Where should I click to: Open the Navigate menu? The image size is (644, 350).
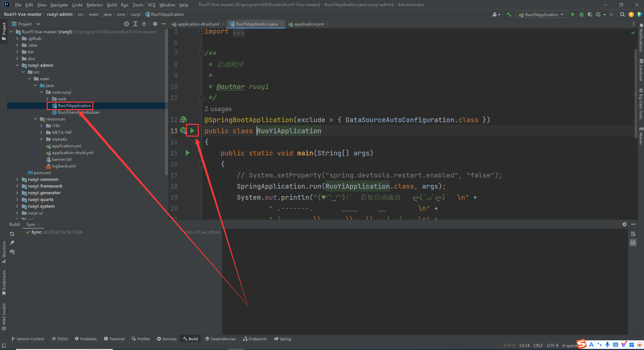[x=59, y=5]
